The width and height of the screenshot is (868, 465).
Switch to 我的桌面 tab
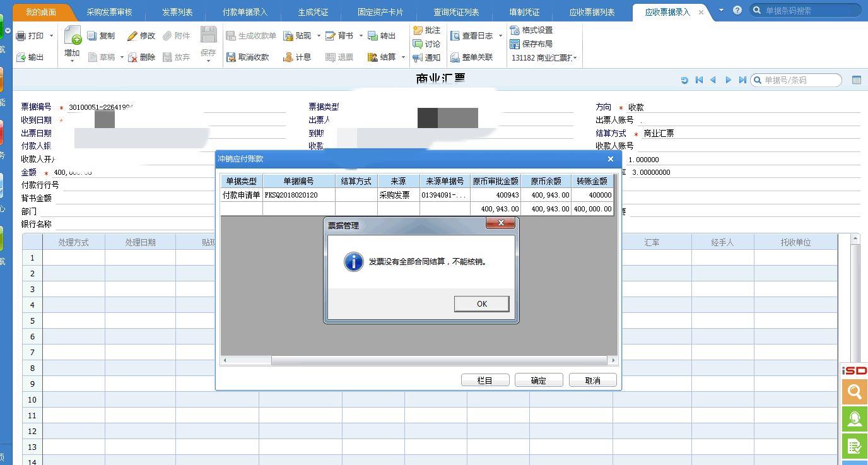pos(41,12)
